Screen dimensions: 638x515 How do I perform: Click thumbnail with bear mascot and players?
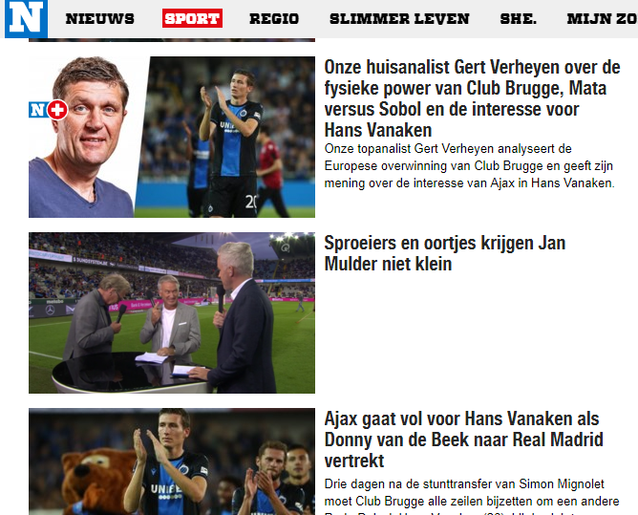tap(172, 461)
